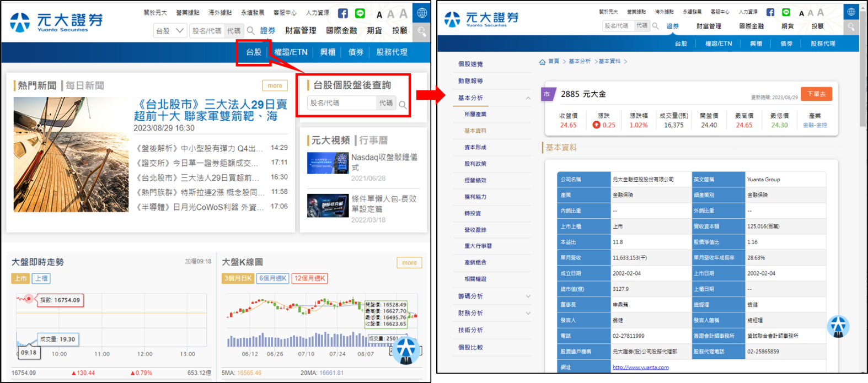Viewport: 868px width, 383px height.
Task: Click magnifier in 台股個股盤後查詢 box
Action: coord(403,105)
